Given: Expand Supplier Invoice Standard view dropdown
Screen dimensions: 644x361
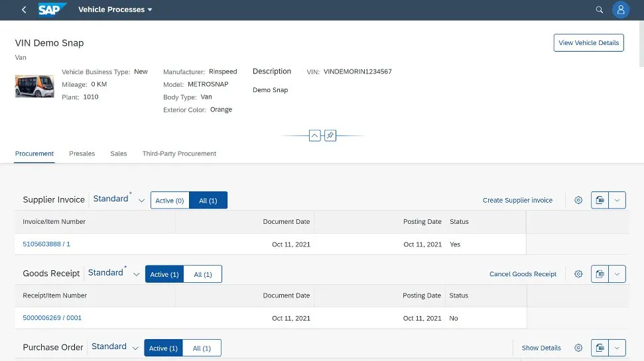Looking at the screenshot, I should (x=141, y=201).
